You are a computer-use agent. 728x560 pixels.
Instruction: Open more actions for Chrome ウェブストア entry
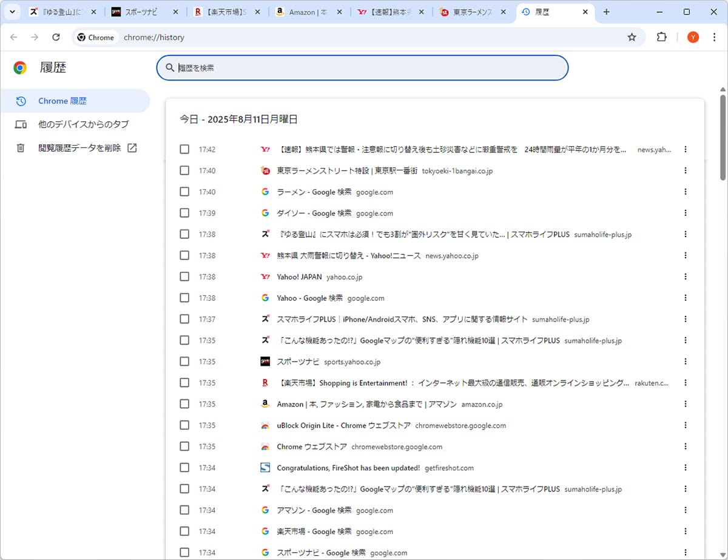point(686,447)
